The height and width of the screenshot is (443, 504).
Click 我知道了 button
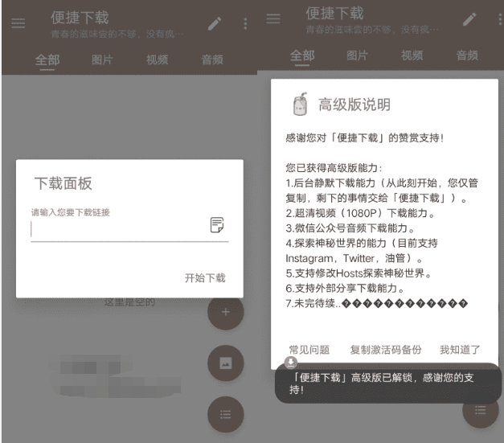[x=460, y=350]
